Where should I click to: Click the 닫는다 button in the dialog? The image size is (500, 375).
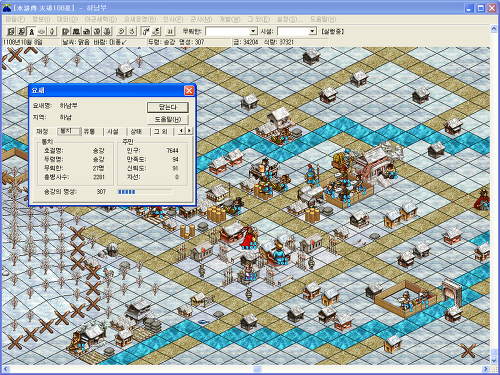(x=168, y=107)
